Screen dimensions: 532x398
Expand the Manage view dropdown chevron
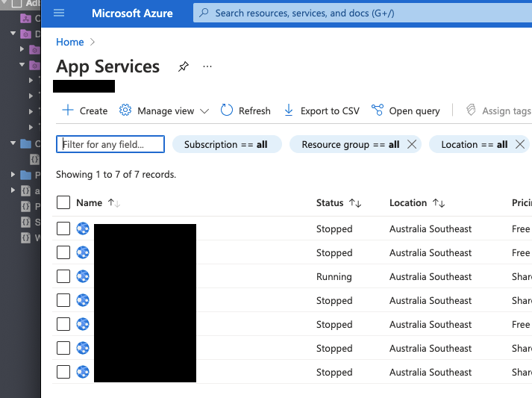[204, 111]
